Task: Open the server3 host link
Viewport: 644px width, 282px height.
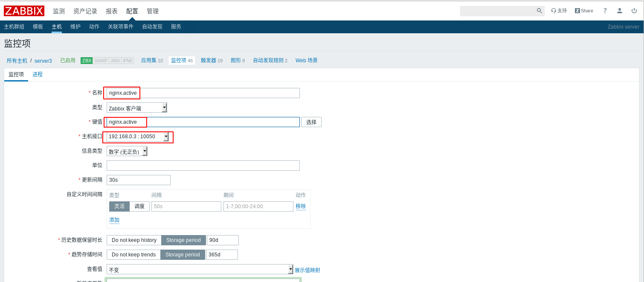Action: tap(43, 61)
